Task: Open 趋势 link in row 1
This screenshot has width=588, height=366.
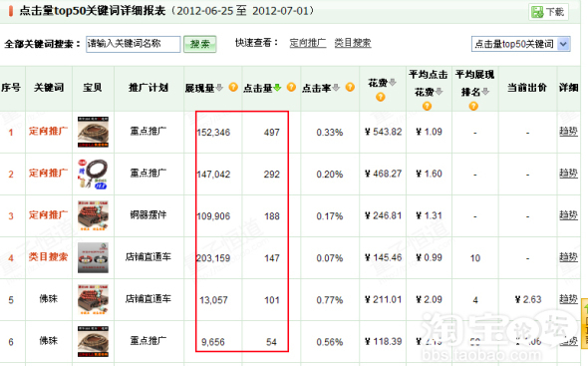Action: (568, 131)
